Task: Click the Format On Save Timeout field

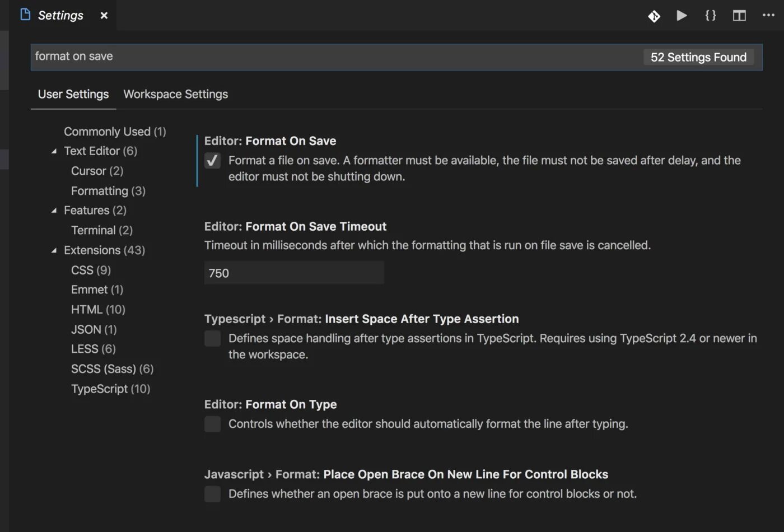Action: [294, 273]
